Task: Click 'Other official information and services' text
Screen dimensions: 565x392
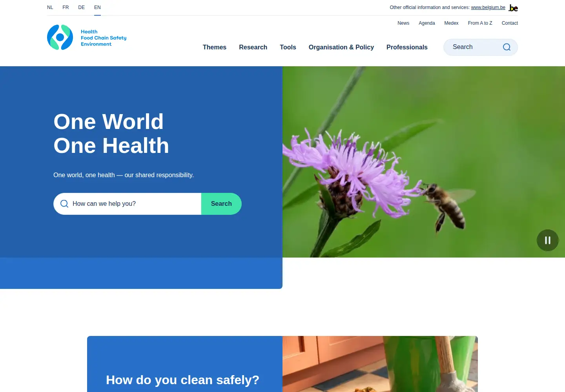Action: click(x=430, y=7)
